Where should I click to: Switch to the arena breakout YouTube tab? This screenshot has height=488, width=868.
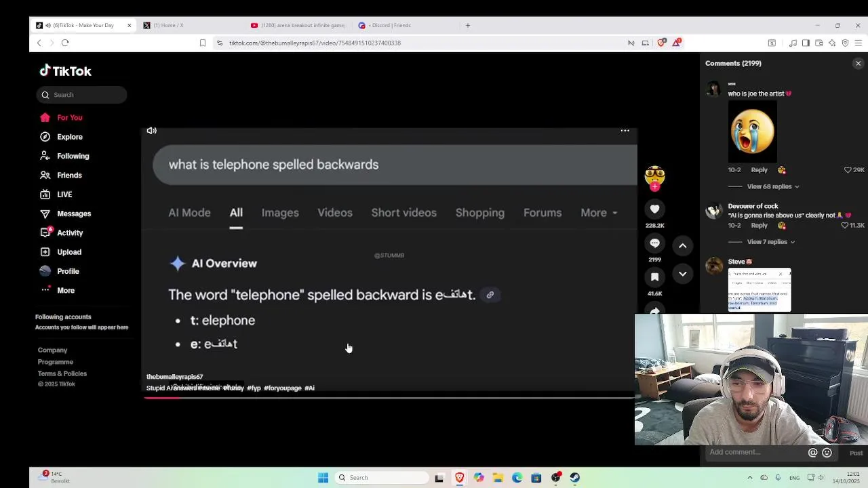click(x=298, y=25)
